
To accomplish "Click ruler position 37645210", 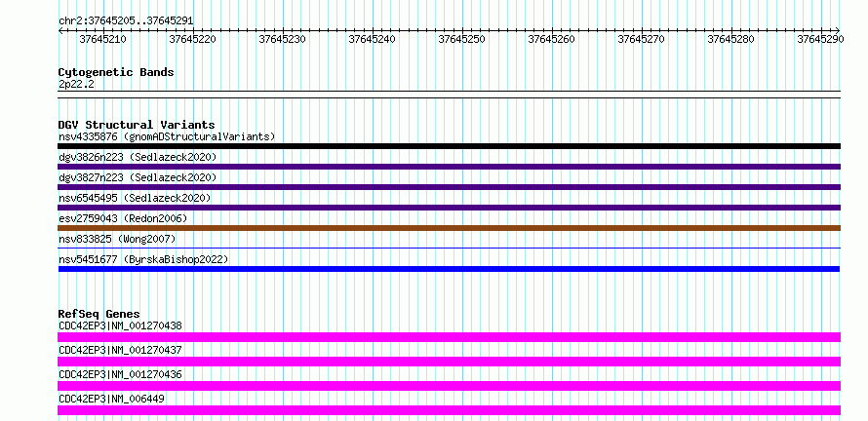I will [103, 39].
